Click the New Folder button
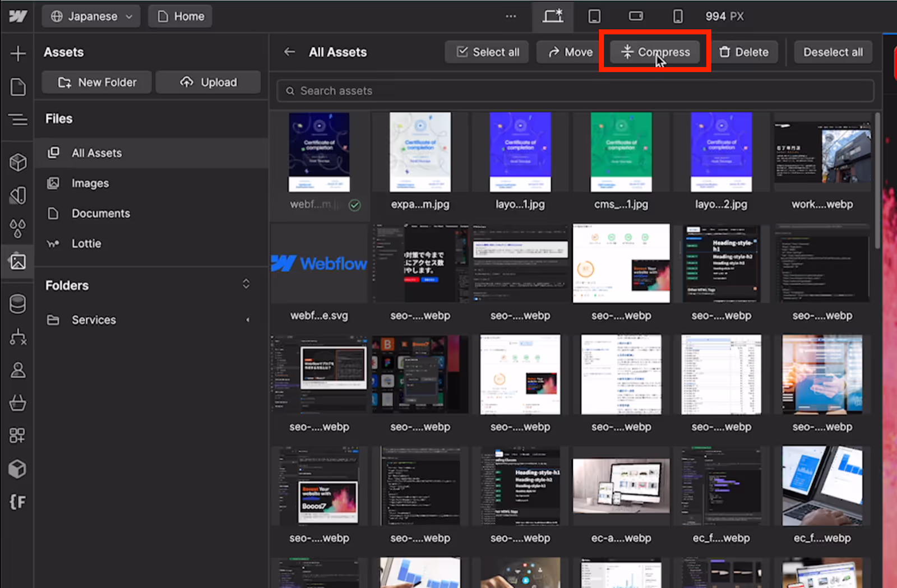 96,82
